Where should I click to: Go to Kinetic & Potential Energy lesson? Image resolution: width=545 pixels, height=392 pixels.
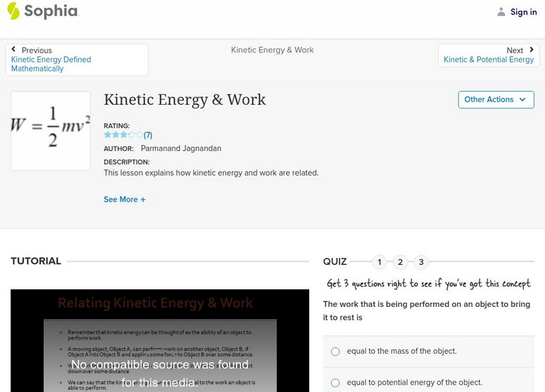coord(488,59)
